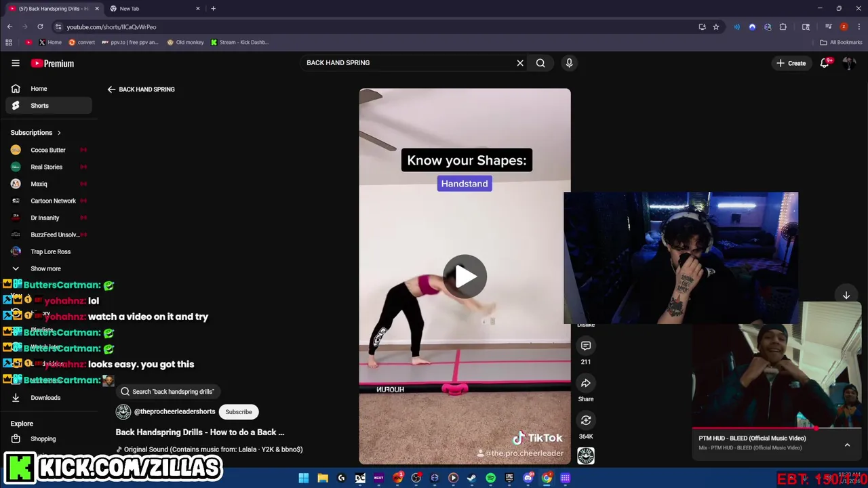Open Chrome three-dot menu
This screenshot has height=488, width=868.
859,27
